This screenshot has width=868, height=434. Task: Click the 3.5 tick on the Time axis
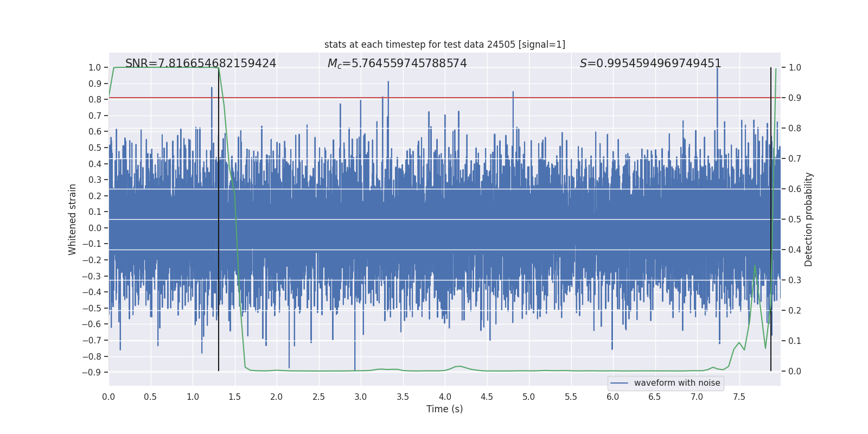tap(403, 397)
